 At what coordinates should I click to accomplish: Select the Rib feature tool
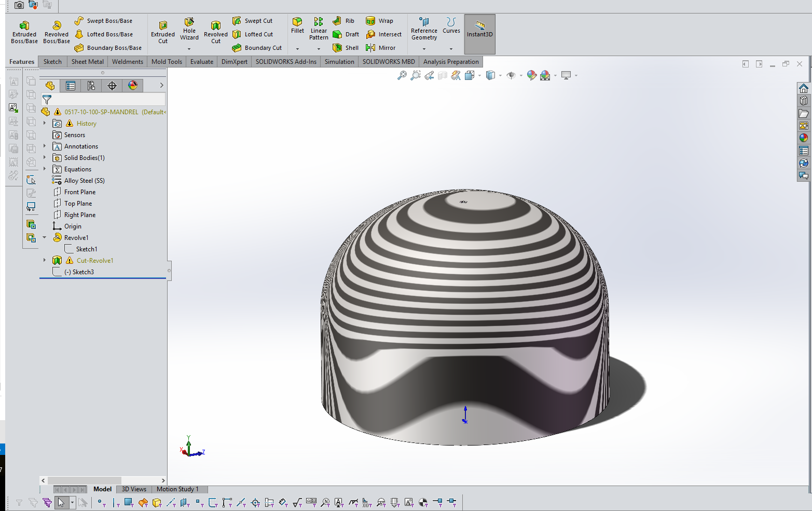343,21
